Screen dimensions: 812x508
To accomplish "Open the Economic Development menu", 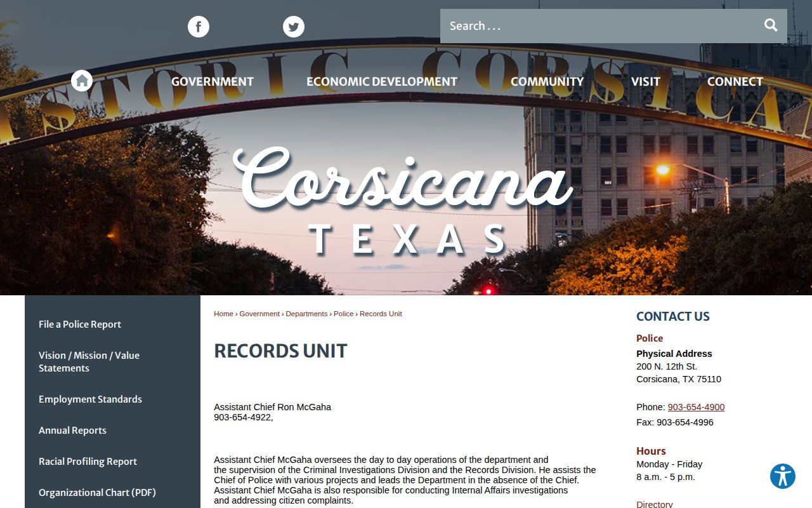I will coord(382,81).
